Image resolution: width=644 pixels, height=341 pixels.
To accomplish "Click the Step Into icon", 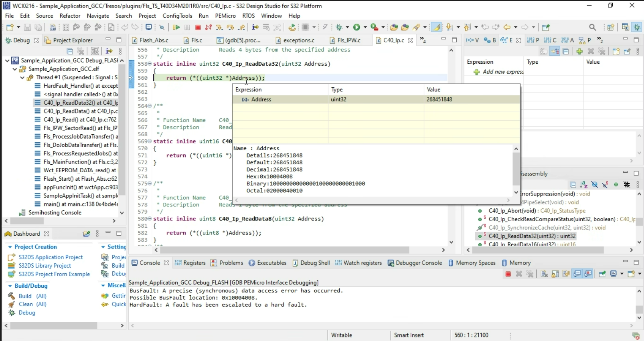I will coord(219,27).
